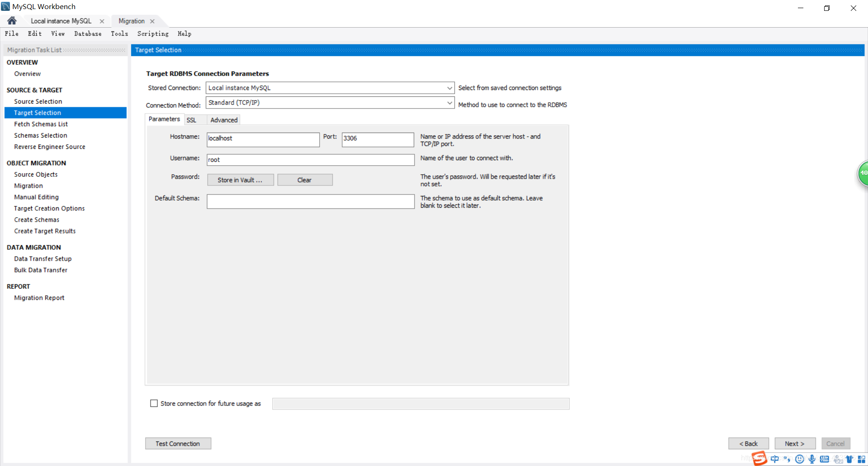Switch to the Migration tab
This screenshot has width=868, height=466.
coord(132,21)
